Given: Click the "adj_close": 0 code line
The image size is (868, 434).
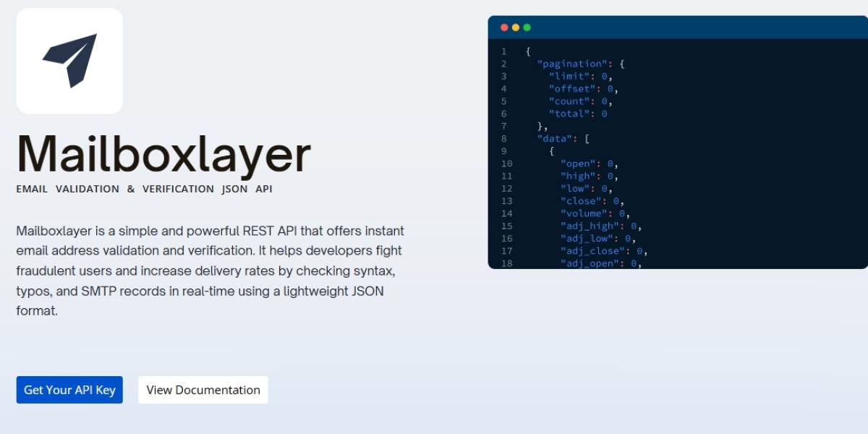Looking at the screenshot, I should (604, 251).
